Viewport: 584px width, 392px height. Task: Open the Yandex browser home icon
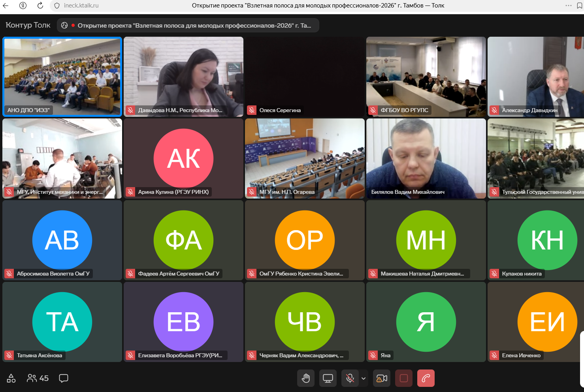[x=23, y=6]
